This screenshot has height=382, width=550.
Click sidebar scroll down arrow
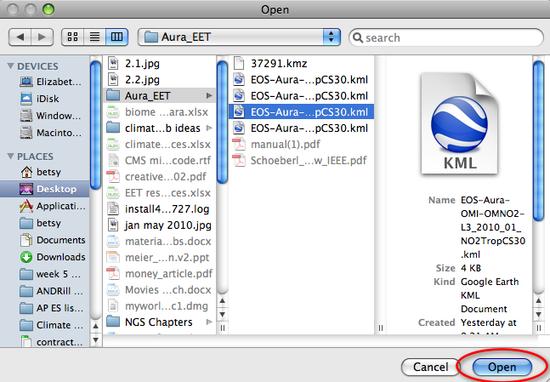(95, 340)
